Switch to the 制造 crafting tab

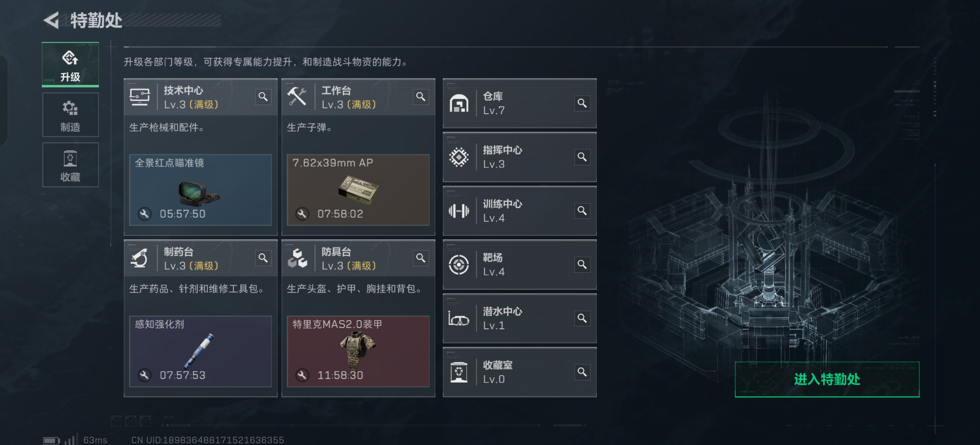click(x=71, y=115)
